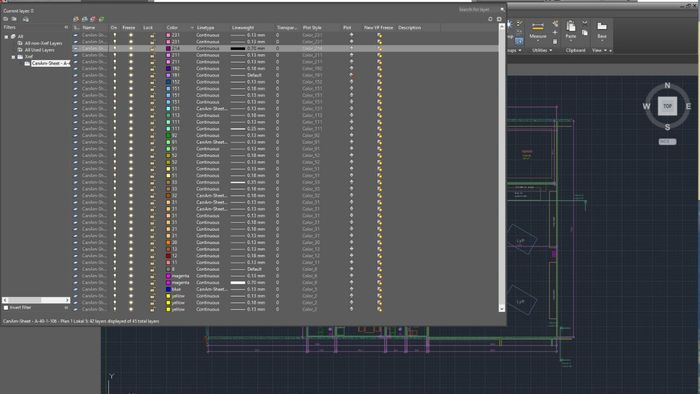The width and height of the screenshot is (700, 394).
Task: Open color picker for color 12 swatch
Action: point(168,256)
